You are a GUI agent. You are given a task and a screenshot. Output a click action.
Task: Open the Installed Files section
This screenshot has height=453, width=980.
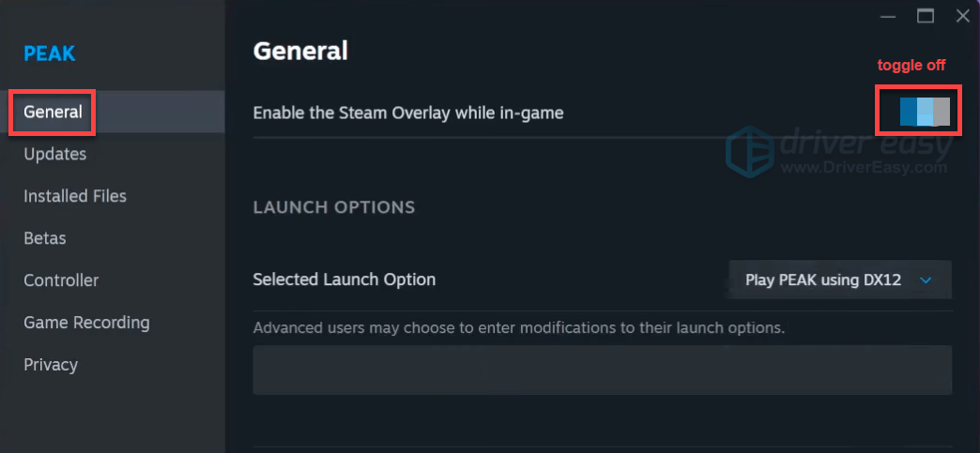click(75, 196)
